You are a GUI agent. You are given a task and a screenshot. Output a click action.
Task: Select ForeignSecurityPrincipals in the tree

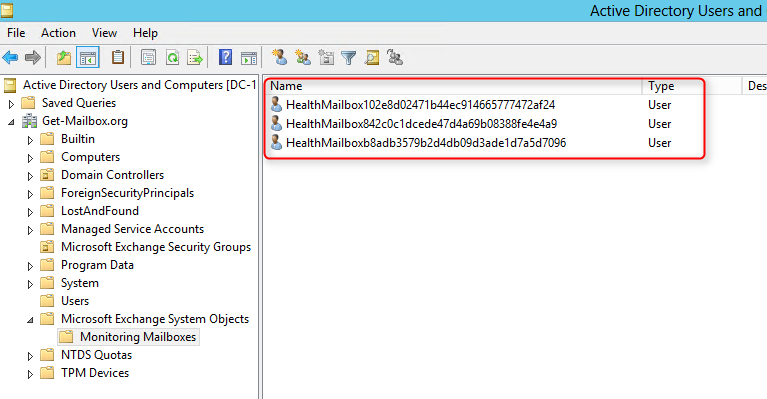(127, 193)
